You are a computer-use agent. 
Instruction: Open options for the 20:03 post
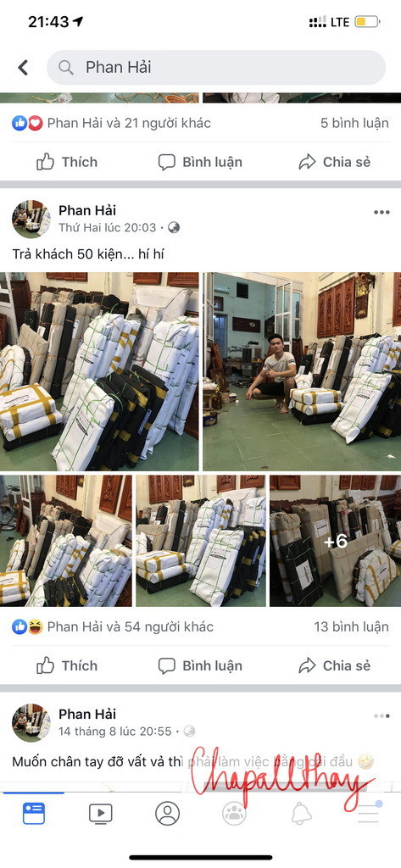(381, 212)
